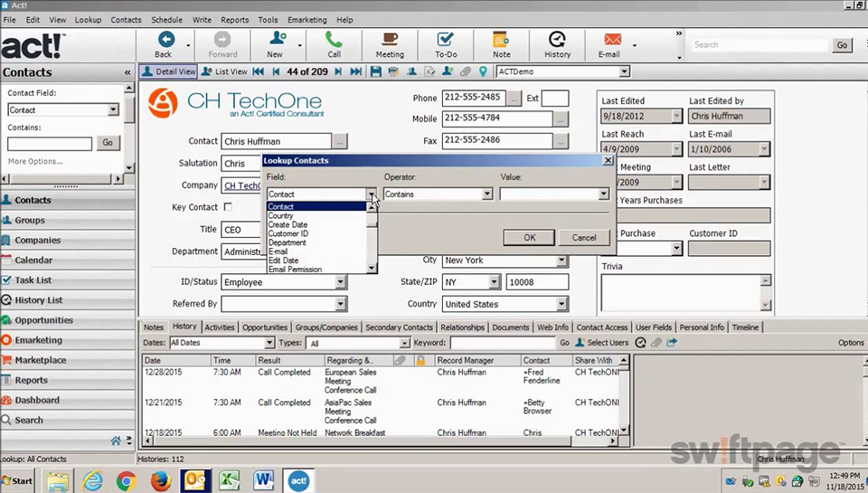The image size is (868, 493).
Task: Click Select Users in History tab
Action: (x=602, y=342)
